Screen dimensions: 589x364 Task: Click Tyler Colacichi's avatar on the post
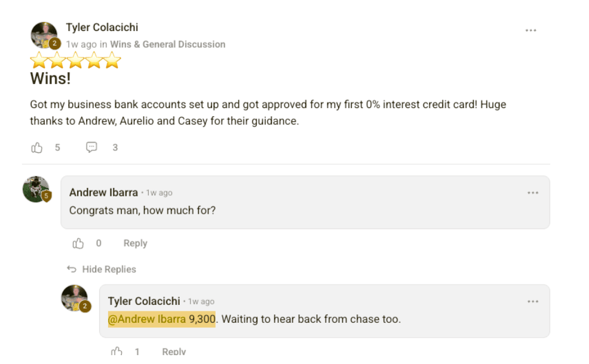tap(44, 35)
